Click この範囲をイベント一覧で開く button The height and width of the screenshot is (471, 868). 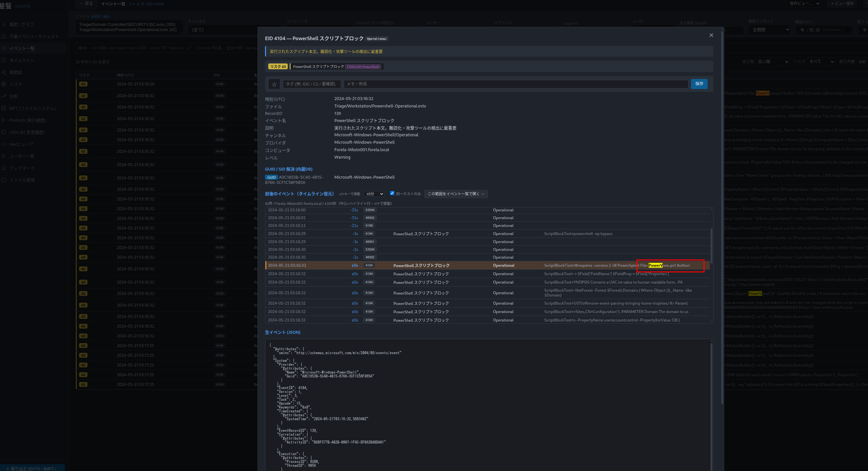click(x=456, y=194)
